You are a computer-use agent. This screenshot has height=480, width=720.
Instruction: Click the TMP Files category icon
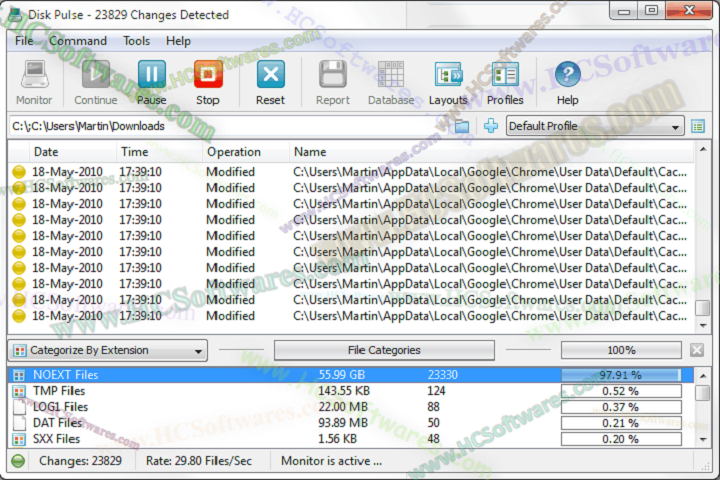[x=19, y=391]
